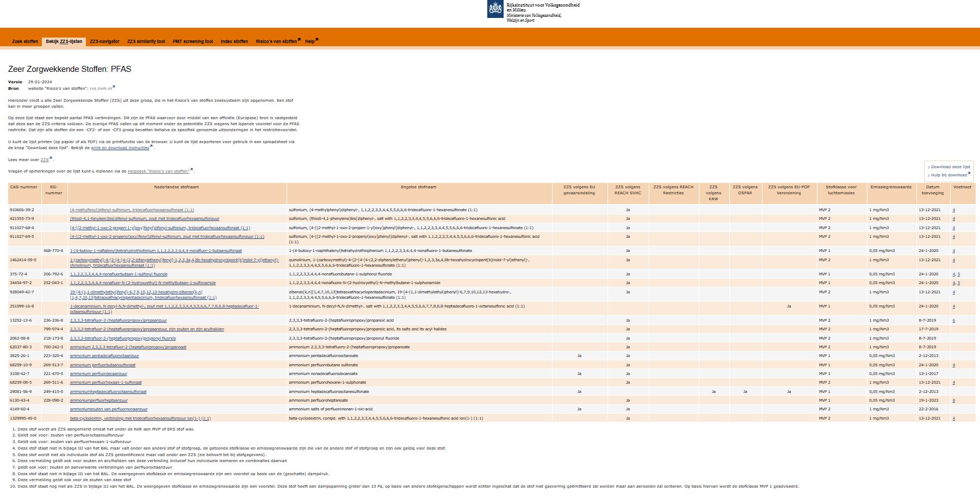The image size is (980, 498).
Task: Click the Nederlandse stofnaam column header
Action: point(176,187)
